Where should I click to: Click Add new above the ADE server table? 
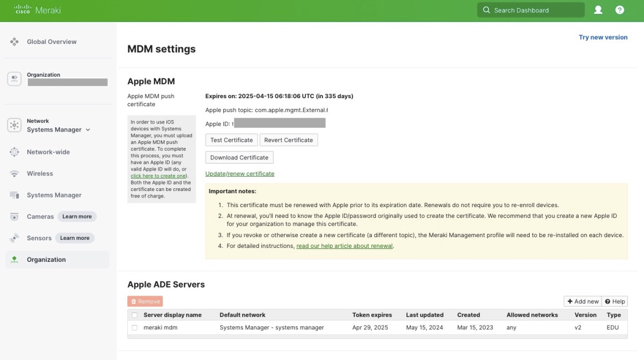(x=582, y=301)
